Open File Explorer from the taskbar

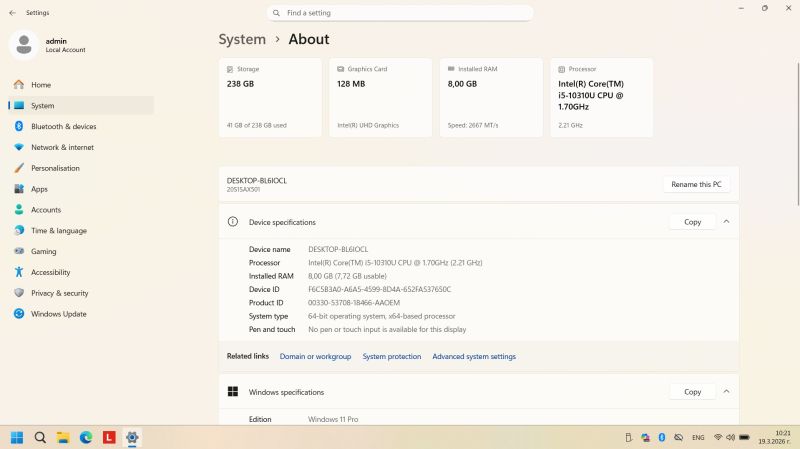(x=63, y=437)
